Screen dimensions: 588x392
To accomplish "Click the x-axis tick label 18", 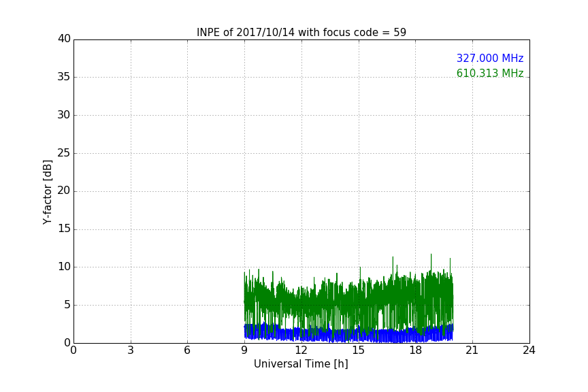I will (x=416, y=350).
